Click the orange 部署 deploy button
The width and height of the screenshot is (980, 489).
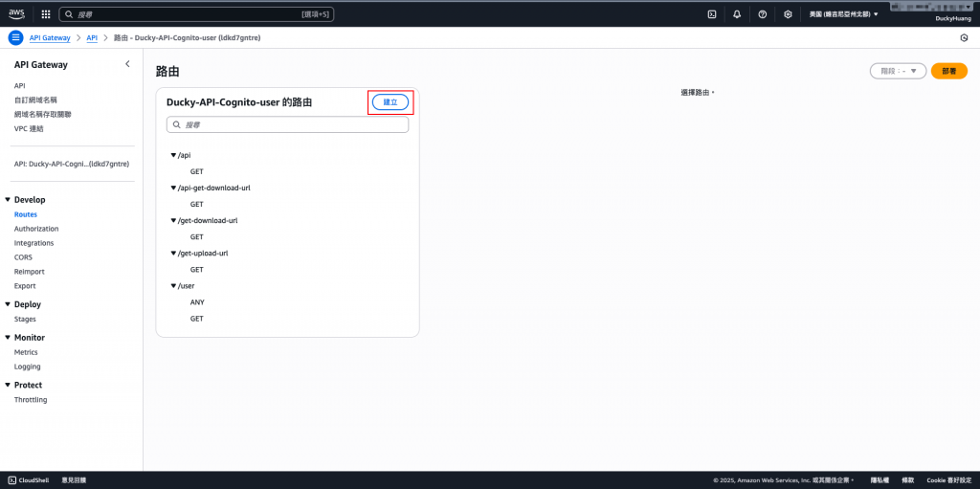tap(948, 71)
